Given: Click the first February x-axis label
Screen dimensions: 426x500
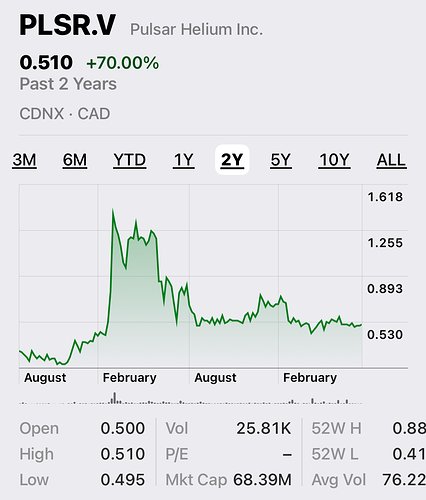Looking at the screenshot, I should pyautogui.click(x=130, y=378).
